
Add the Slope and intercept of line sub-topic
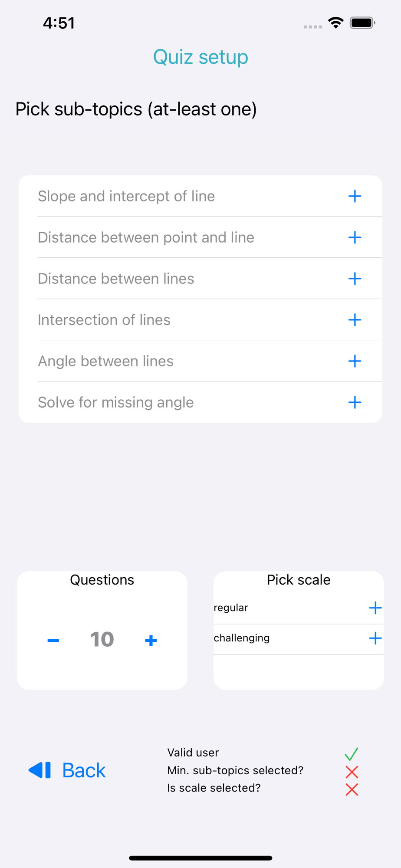coord(355,196)
